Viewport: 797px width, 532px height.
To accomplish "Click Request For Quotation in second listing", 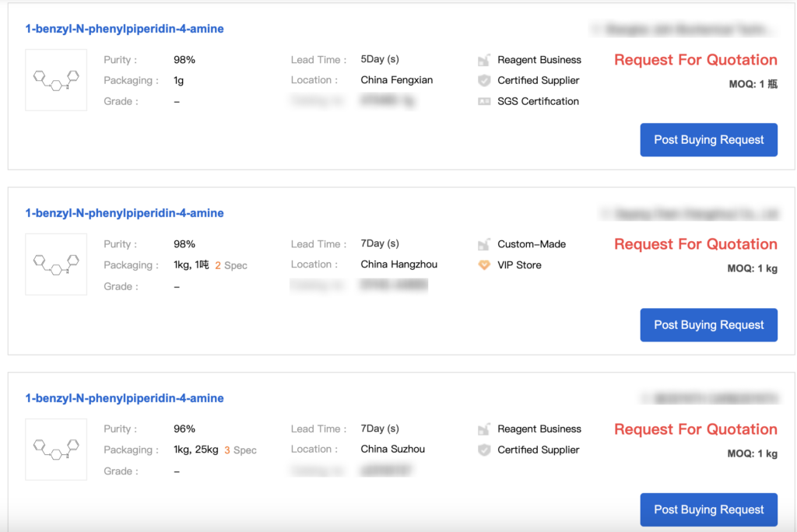I will pos(695,244).
